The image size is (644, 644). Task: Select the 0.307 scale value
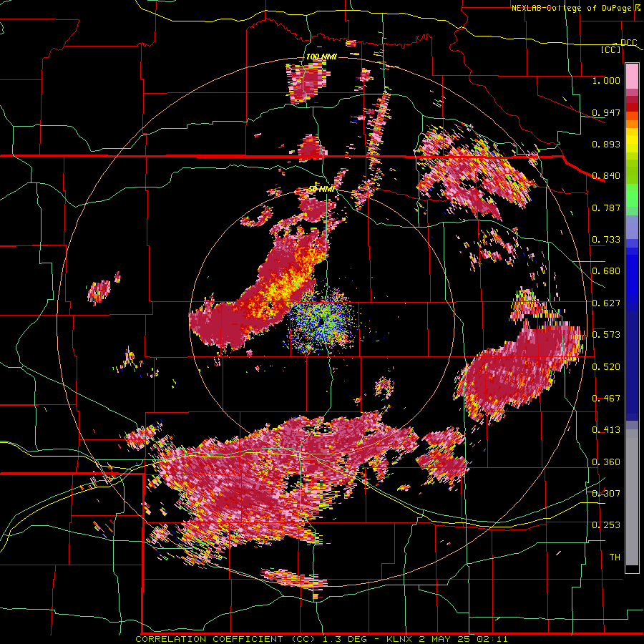click(x=606, y=494)
